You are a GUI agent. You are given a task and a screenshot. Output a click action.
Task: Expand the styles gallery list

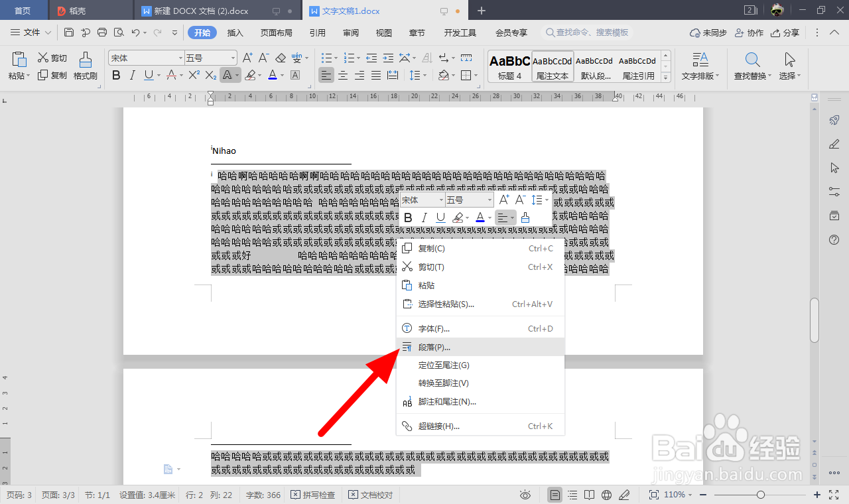[x=666, y=78]
